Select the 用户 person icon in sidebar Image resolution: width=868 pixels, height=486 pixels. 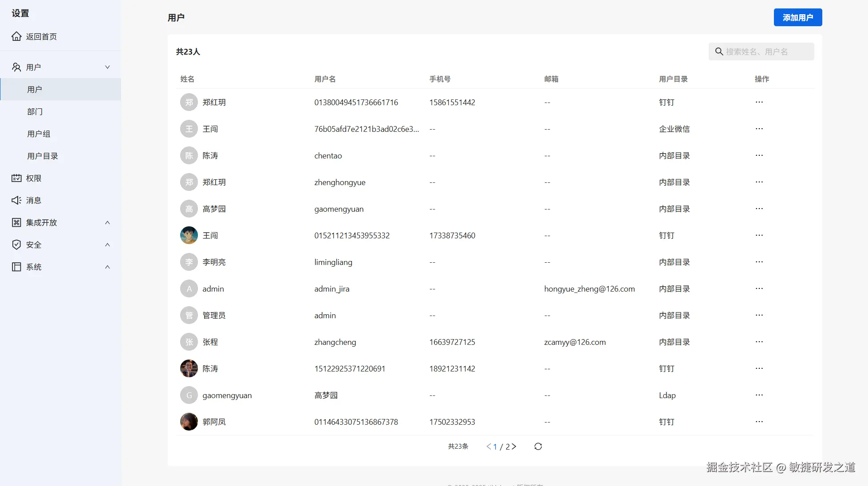click(16, 67)
